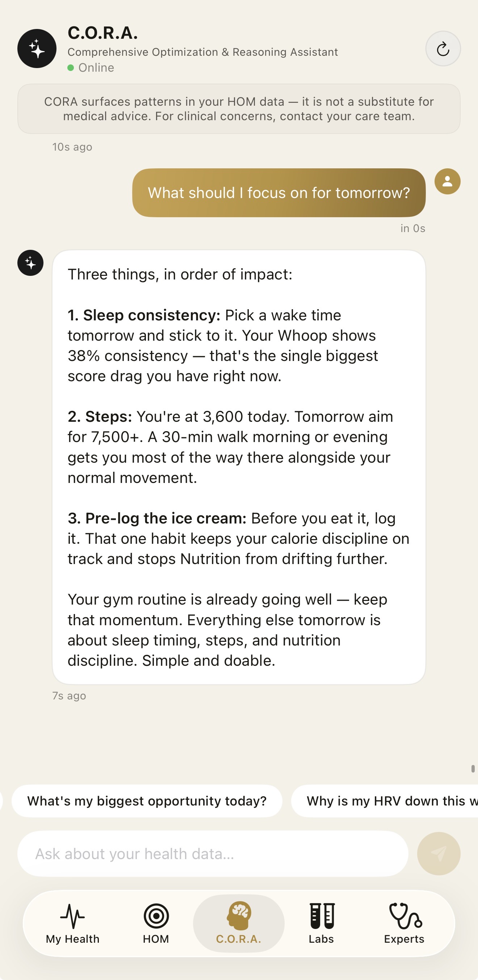Screen dimensions: 478x980
Task: Open the HOM target tab
Action: tap(156, 924)
